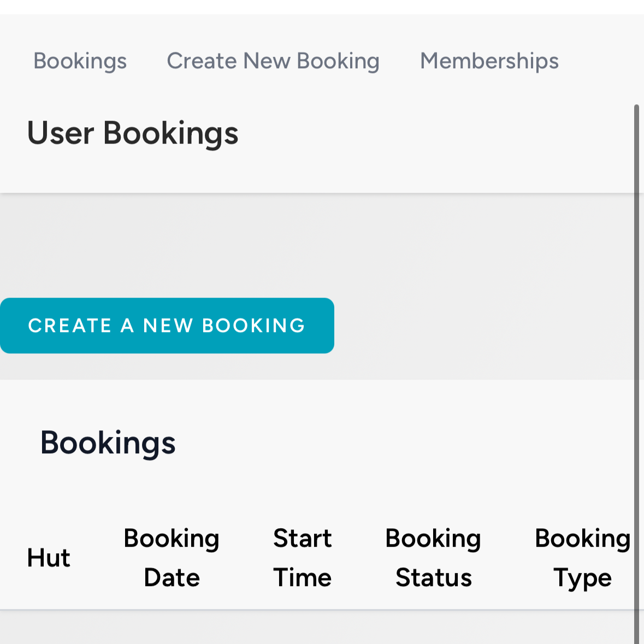The image size is (644, 644).
Task: Click empty gray area above the teal button
Action: [316, 245]
